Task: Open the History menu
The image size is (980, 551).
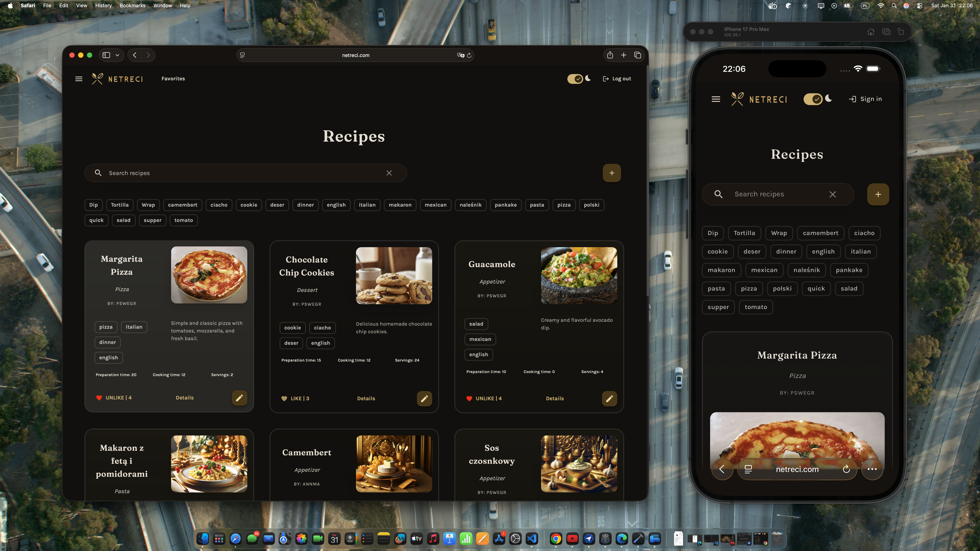Action: pyautogui.click(x=103, y=5)
